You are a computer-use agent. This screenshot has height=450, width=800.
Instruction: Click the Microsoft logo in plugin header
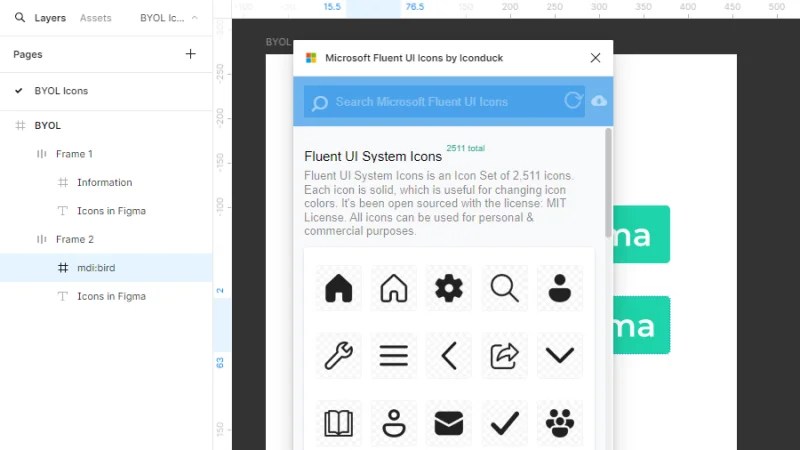pyautogui.click(x=311, y=58)
